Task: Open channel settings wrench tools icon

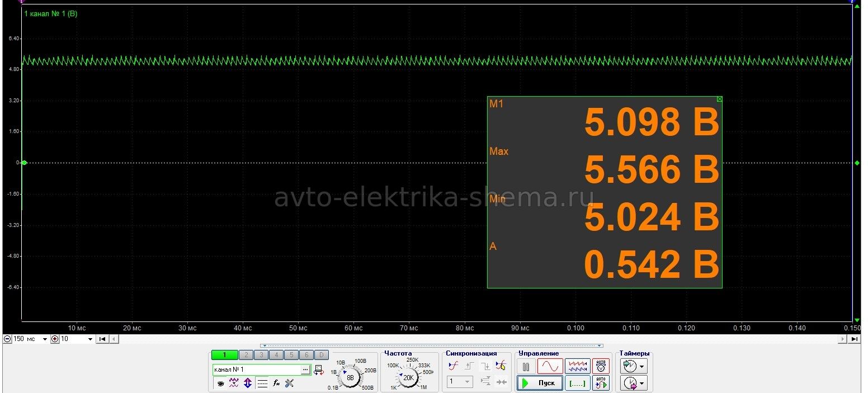Action: (x=289, y=383)
